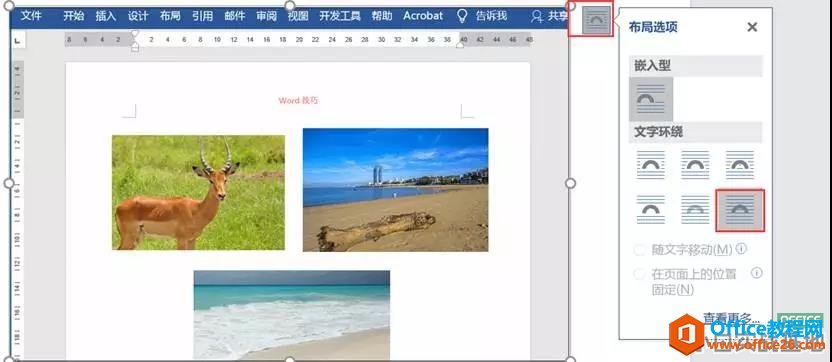
Task: Select the 随文字移动(M) radio button
Action: (x=639, y=249)
